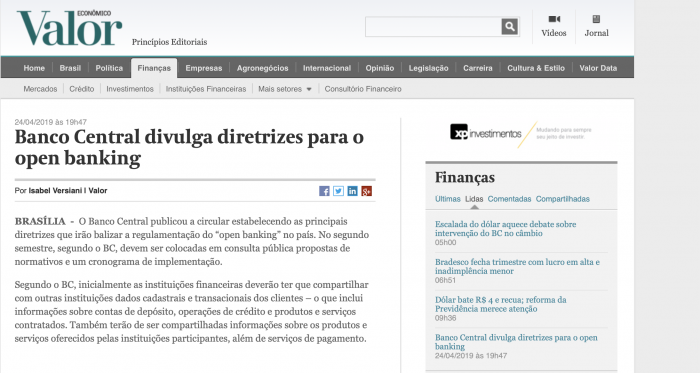Share article on LinkedIn
Image resolution: width=700 pixels, height=373 pixels.
point(352,191)
